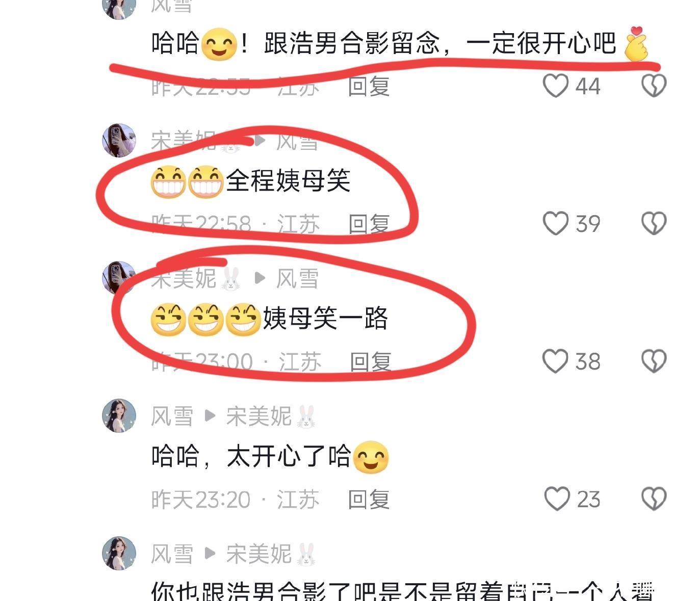Reply to the 22:58 comment
This screenshot has height=601, width=700.
click(369, 224)
